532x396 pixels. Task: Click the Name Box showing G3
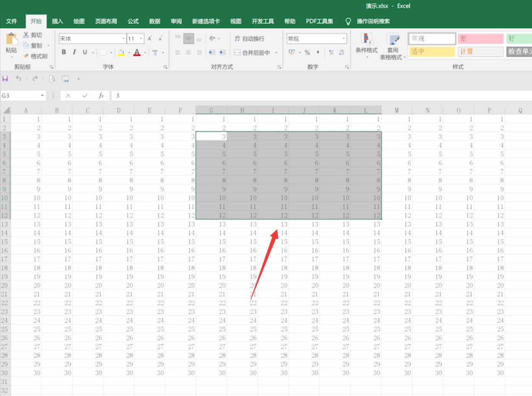coord(20,96)
